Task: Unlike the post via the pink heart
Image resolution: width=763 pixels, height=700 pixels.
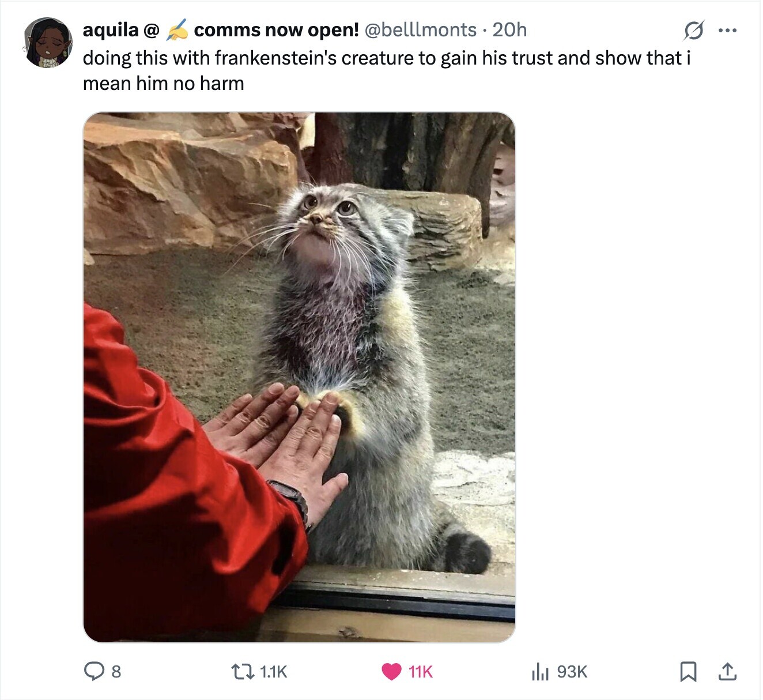Action: tap(392, 671)
